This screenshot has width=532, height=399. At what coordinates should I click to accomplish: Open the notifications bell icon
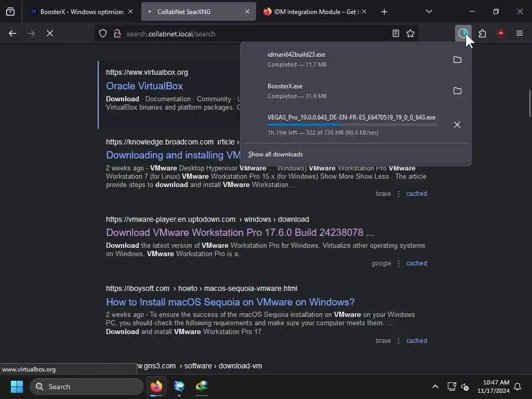click(518, 387)
